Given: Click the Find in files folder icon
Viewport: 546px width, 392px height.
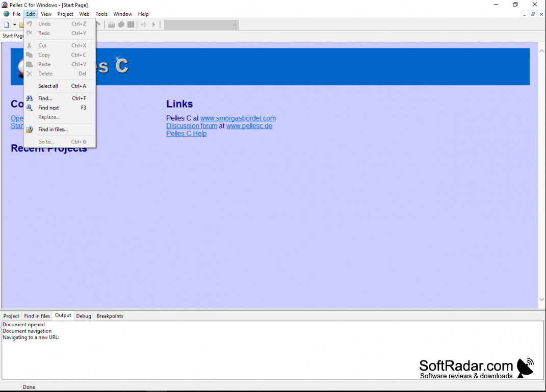Looking at the screenshot, I should pyautogui.click(x=30, y=129).
